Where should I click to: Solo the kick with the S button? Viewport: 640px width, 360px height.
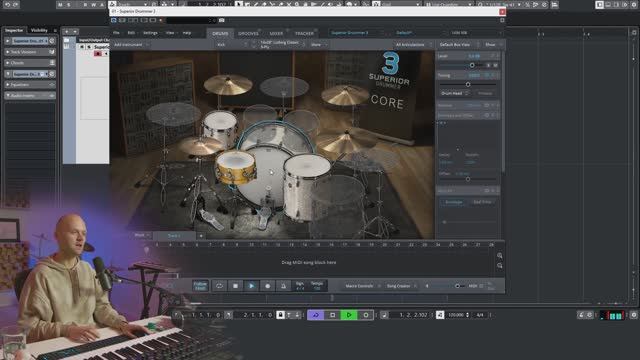click(489, 65)
